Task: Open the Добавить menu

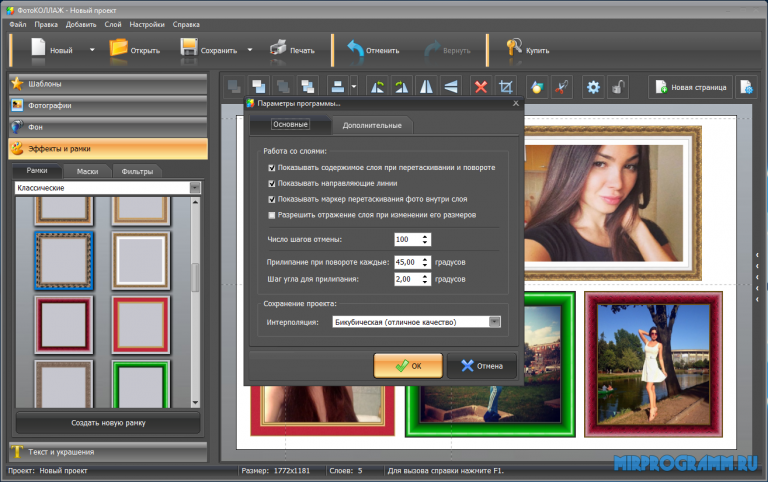Action: coord(81,24)
